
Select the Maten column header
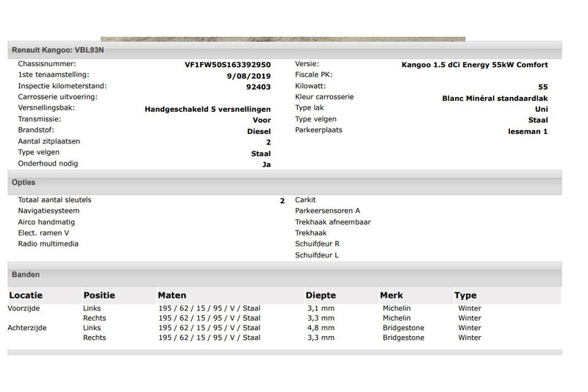(x=172, y=296)
